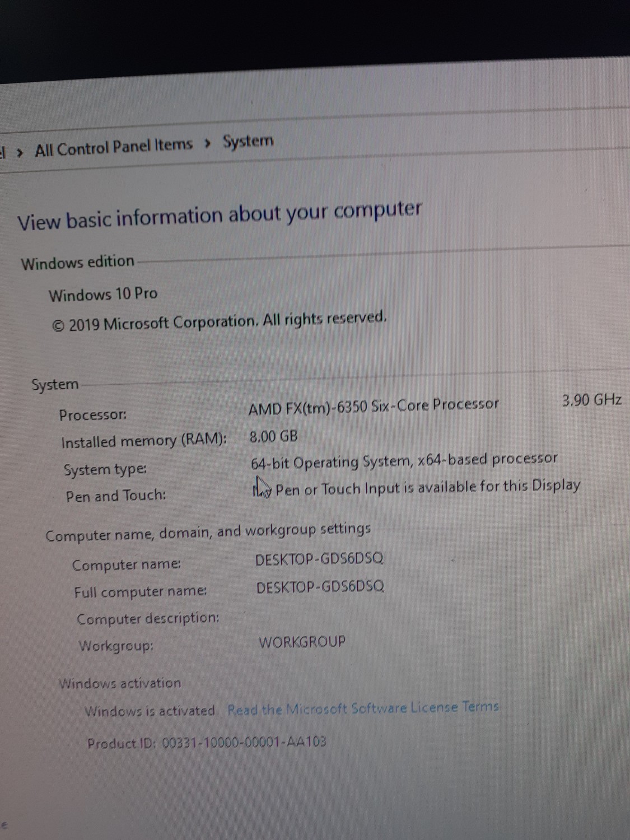The height and width of the screenshot is (840, 630).
Task: Open 'Read the Microsoft Software License Terms' link
Action: (363, 708)
